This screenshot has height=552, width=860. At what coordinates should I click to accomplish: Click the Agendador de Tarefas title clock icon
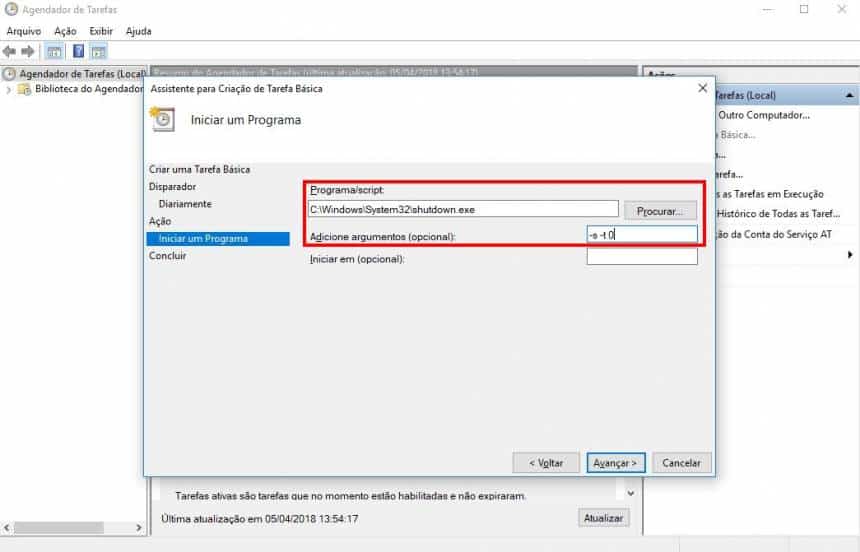coord(11,9)
